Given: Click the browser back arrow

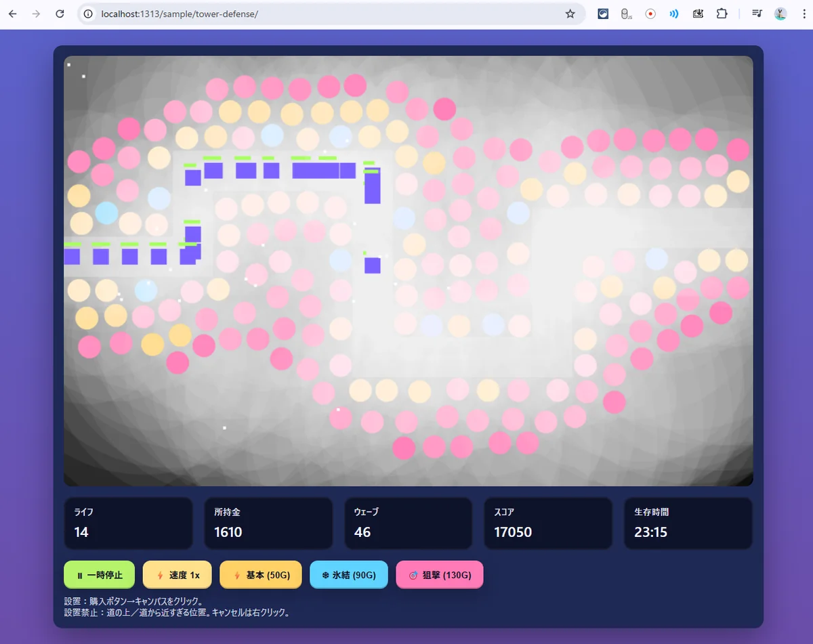Looking at the screenshot, I should 13,14.
